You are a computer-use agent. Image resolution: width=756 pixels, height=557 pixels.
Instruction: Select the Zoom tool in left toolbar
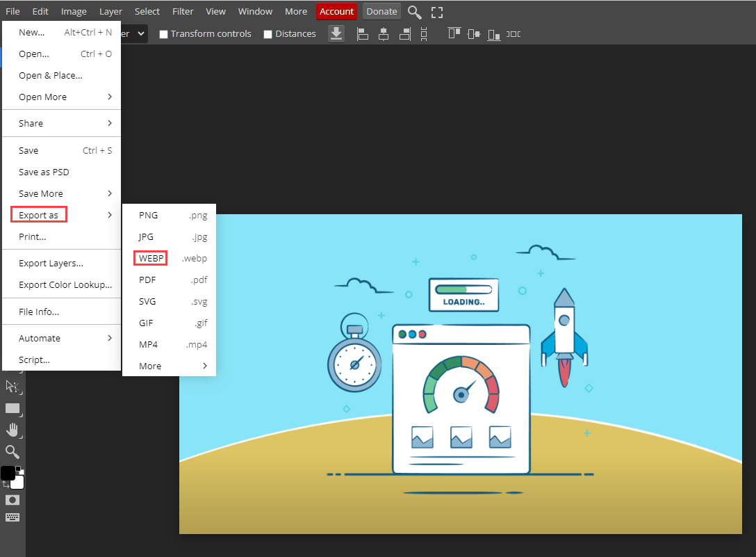coord(13,452)
